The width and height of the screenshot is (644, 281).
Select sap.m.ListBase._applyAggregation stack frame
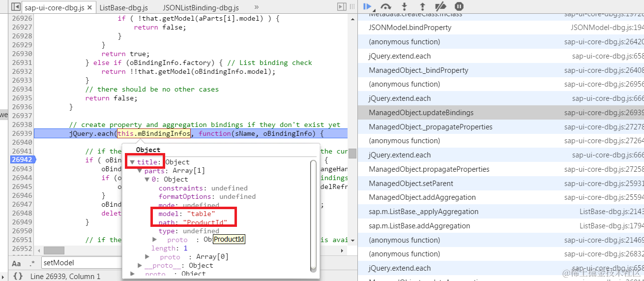point(501,212)
